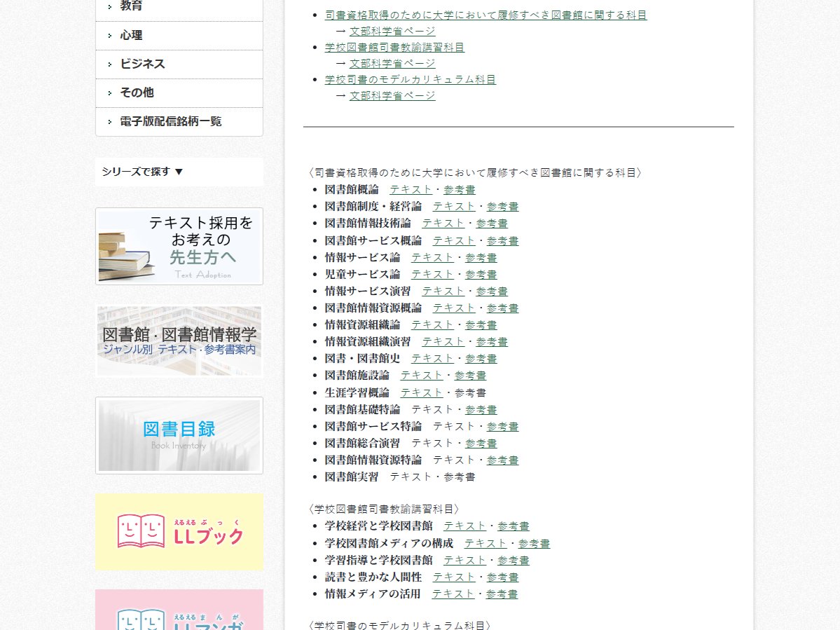840x630 pixels.
Task: Jump to 学校司書のモデルカリキュラム科目 link
Action: point(410,79)
